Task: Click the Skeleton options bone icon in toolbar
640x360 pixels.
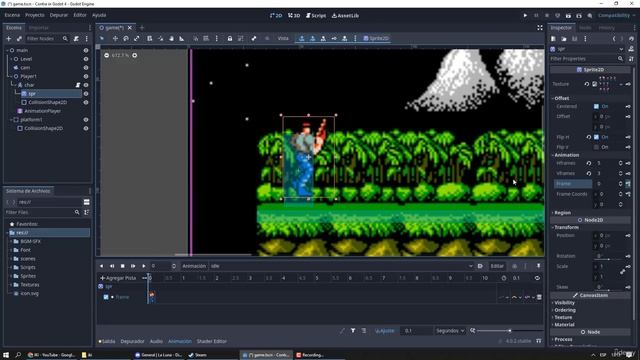Action: click(254, 38)
